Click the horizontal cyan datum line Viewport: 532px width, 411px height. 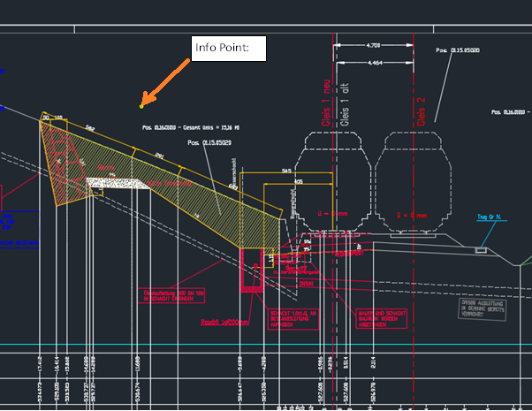[265, 344]
